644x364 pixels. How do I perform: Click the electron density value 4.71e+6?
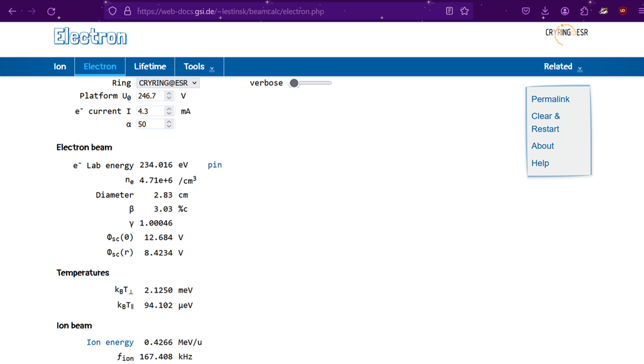pos(156,180)
